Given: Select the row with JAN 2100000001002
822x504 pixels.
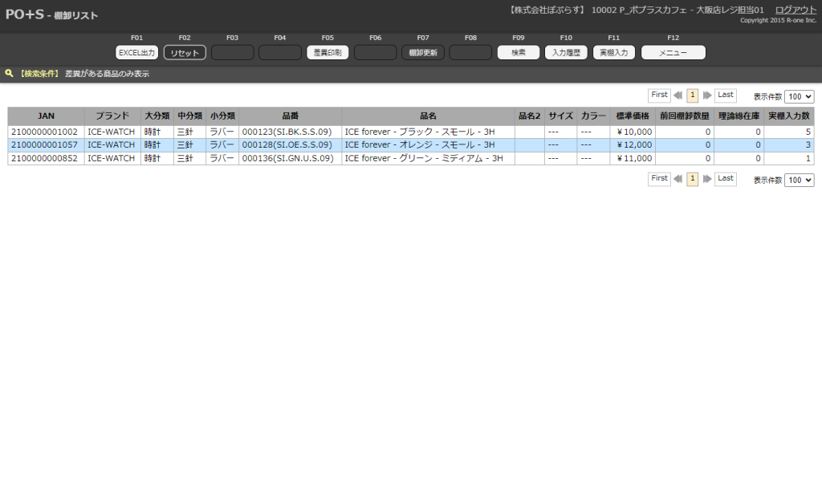Looking at the screenshot, I should (44, 132).
